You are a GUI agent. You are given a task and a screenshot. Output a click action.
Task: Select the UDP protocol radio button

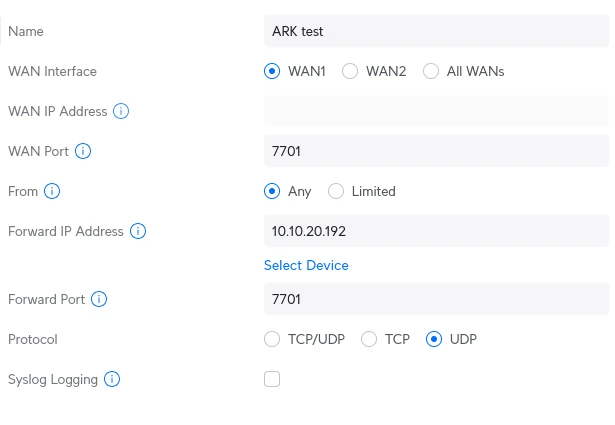434,339
